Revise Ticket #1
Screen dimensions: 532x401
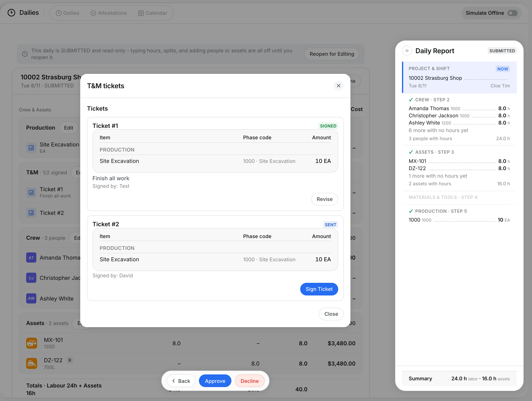click(x=324, y=199)
